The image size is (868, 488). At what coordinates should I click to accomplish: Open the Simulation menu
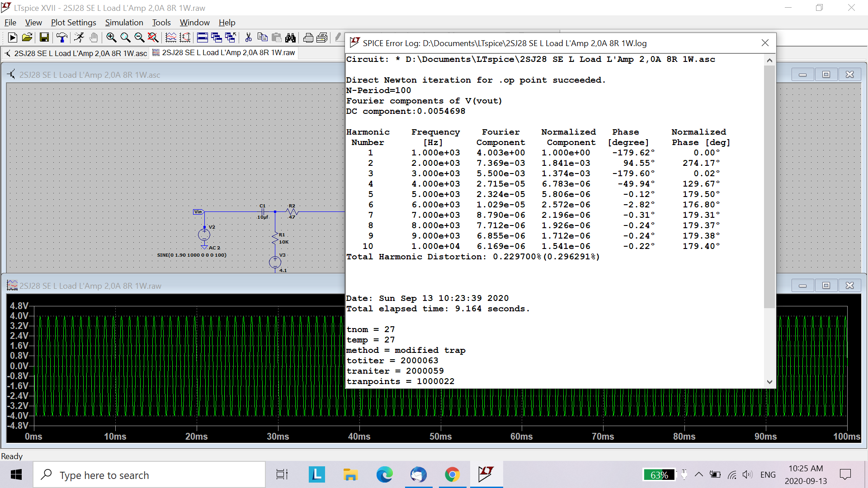(124, 22)
